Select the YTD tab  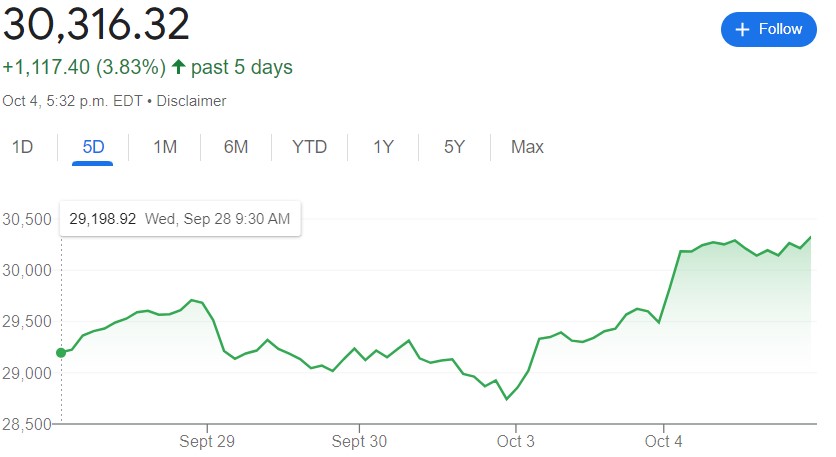pyautogui.click(x=309, y=147)
